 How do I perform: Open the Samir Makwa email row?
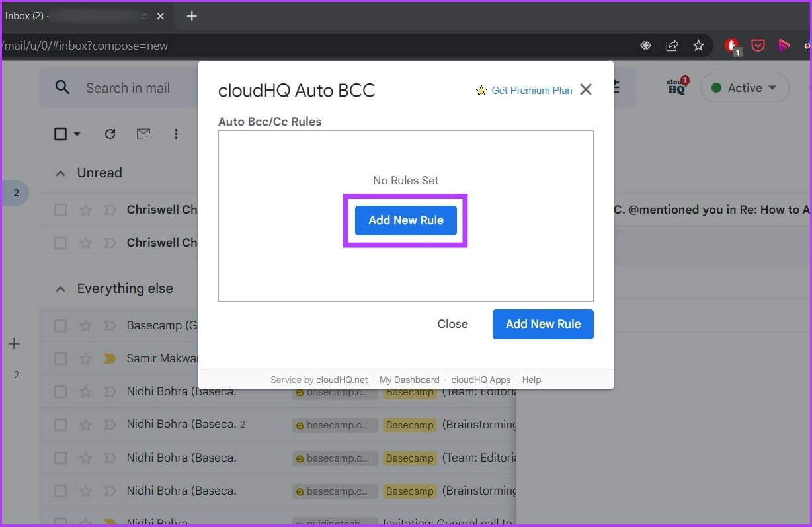(x=162, y=358)
